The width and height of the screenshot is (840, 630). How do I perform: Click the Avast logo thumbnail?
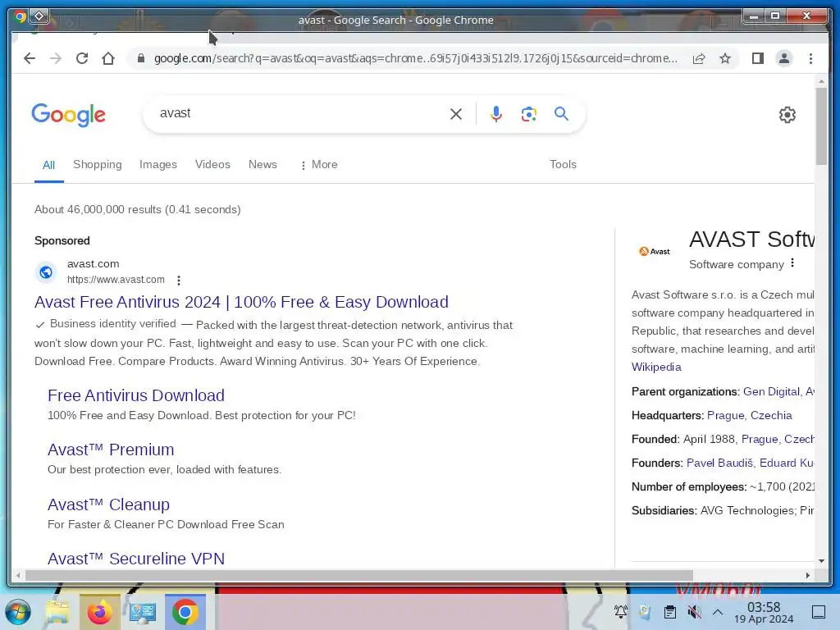(x=655, y=251)
